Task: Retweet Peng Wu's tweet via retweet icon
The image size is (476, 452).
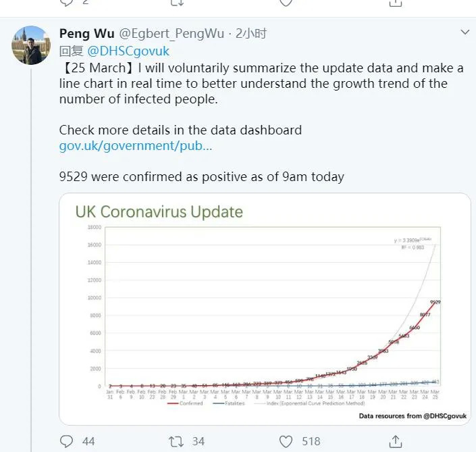Action: [x=176, y=441]
